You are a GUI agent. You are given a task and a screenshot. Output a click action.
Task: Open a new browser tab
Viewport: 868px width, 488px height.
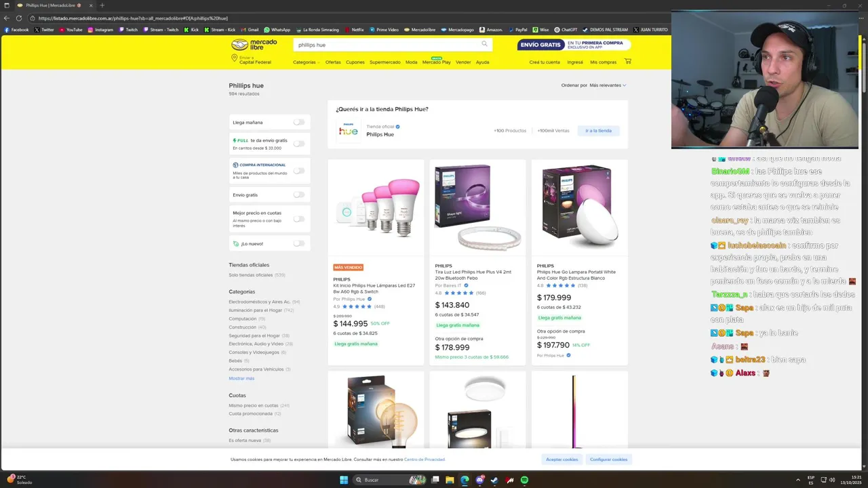pyautogui.click(x=102, y=5)
